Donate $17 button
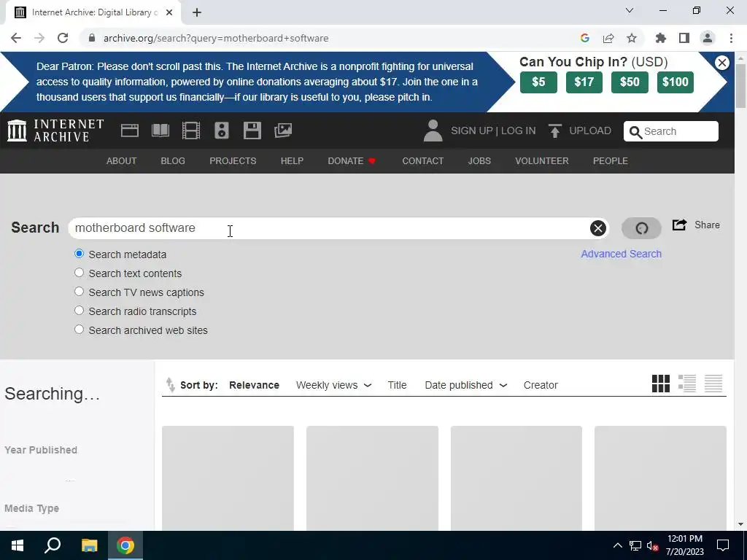 click(584, 82)
